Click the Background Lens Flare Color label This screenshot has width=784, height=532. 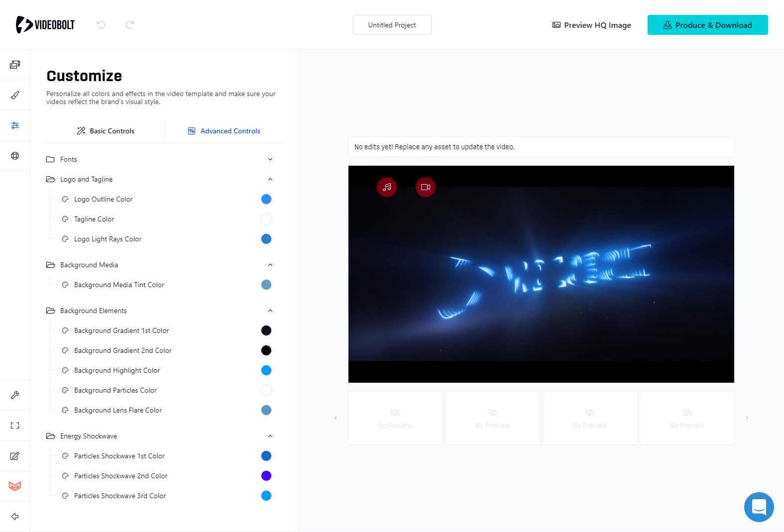click(x=118, y=410)
